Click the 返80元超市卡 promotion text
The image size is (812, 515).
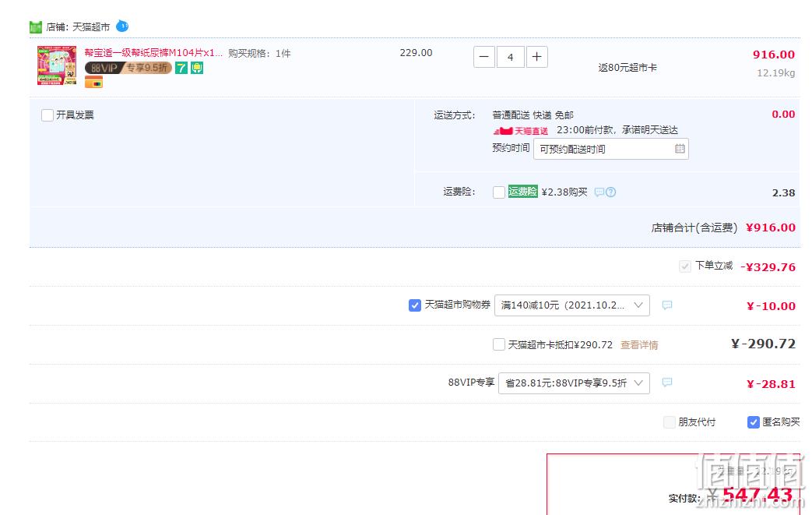627,67
